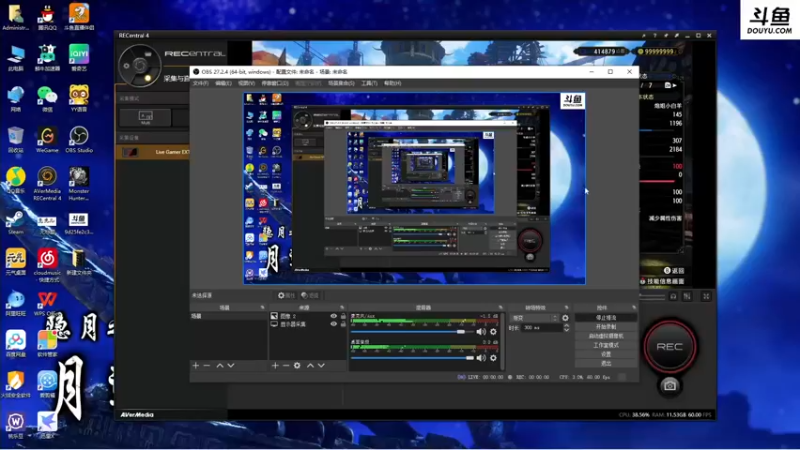Viewport: 800px width, 450px height.
Task: Open scene transition properties gear
Action: (x=565, y=318)
